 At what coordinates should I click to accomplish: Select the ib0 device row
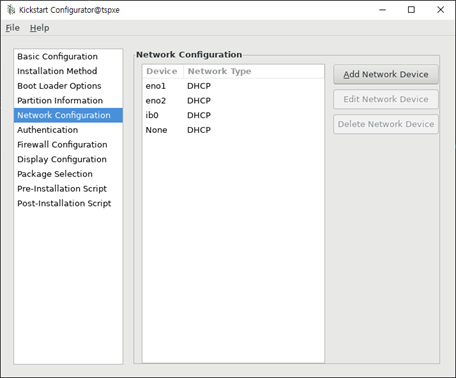(x=233, y=115)
